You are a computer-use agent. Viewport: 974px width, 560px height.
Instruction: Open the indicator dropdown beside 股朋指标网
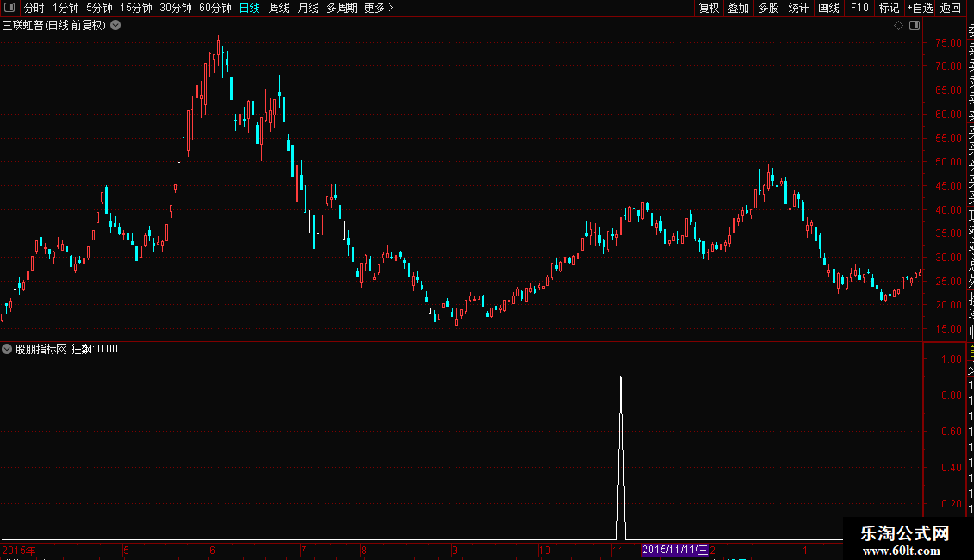click(x=7, y=349)
